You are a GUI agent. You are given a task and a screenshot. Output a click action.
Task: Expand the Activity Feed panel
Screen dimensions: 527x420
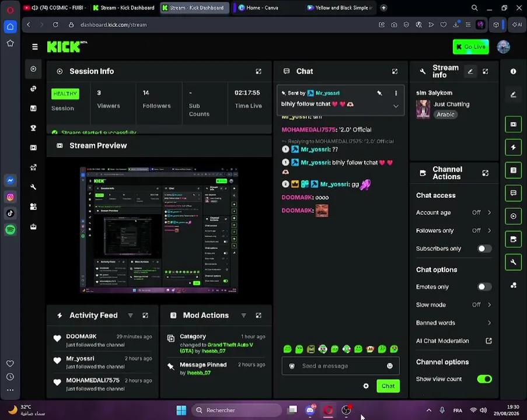(x=145, y=315)
